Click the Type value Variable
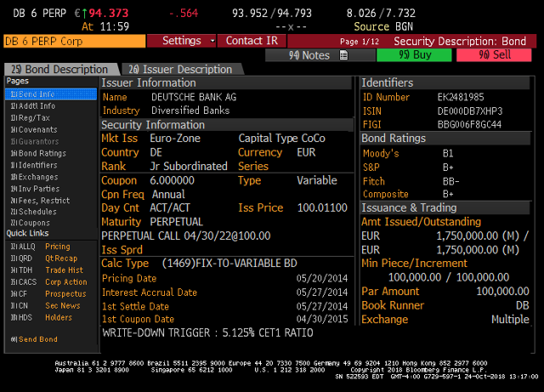This screenshot has height=392, width=544. click(317, 180)
